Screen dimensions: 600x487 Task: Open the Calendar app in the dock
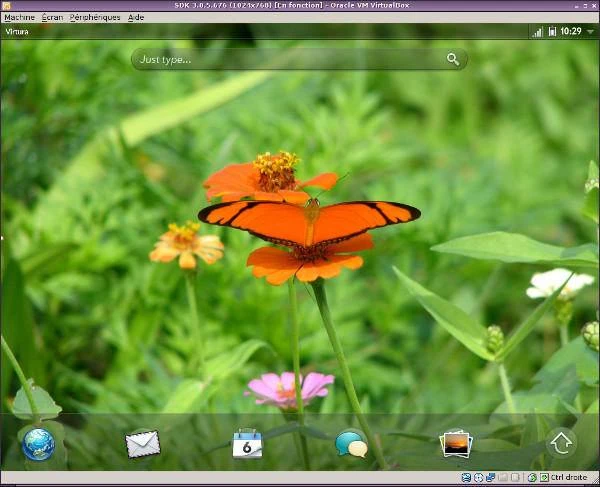pos(247,444)
